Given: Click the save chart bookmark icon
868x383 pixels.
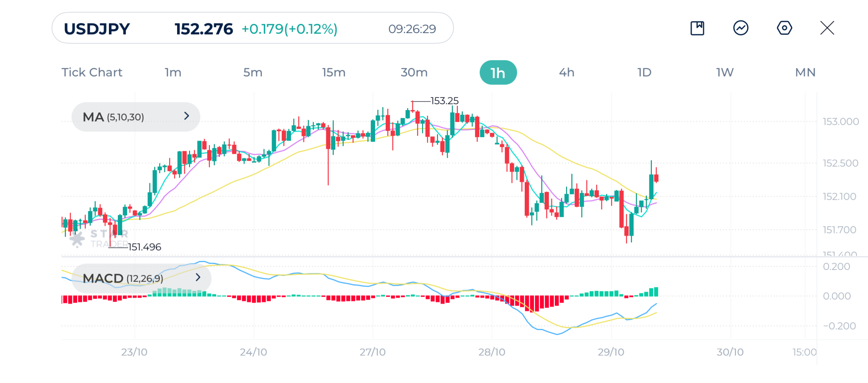Looking at the screenshot, I should click(697, 28).
